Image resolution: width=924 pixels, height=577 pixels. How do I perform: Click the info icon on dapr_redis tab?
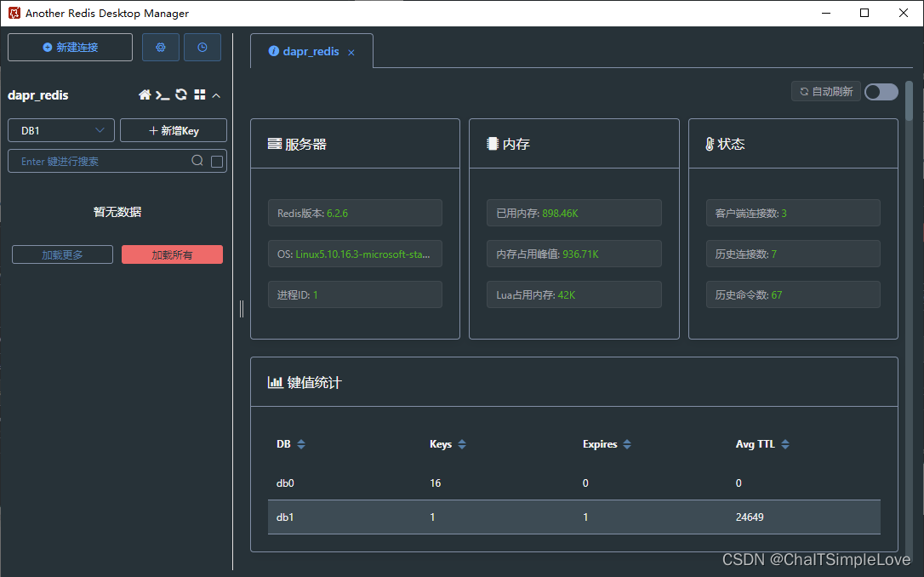pyautogui.click(x=273, y=51)
